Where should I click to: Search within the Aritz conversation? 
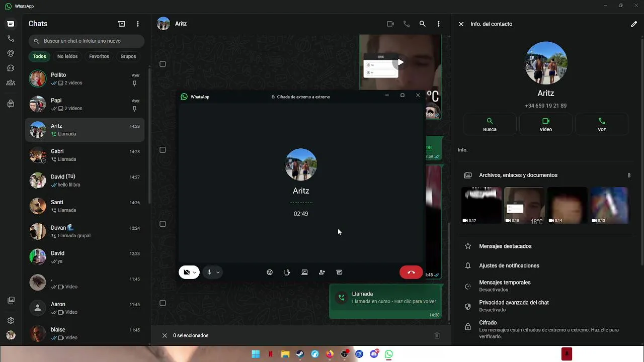[x=423, y=24]
